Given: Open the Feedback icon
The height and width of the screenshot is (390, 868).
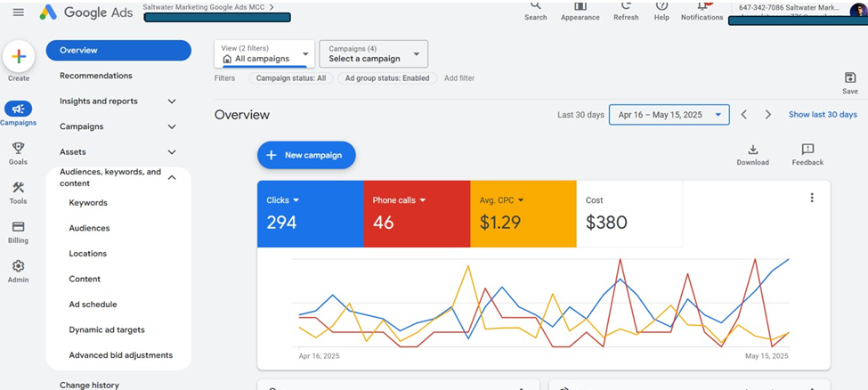Looking at the screenshot, I should (807, 150).
